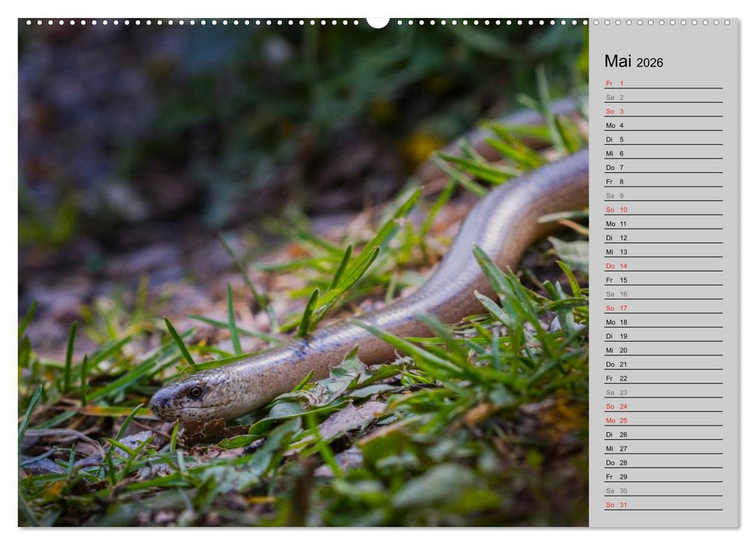Click the Fr 29 date line
The width and height of the screenshot is (756, 545).
tap(614, 476)
